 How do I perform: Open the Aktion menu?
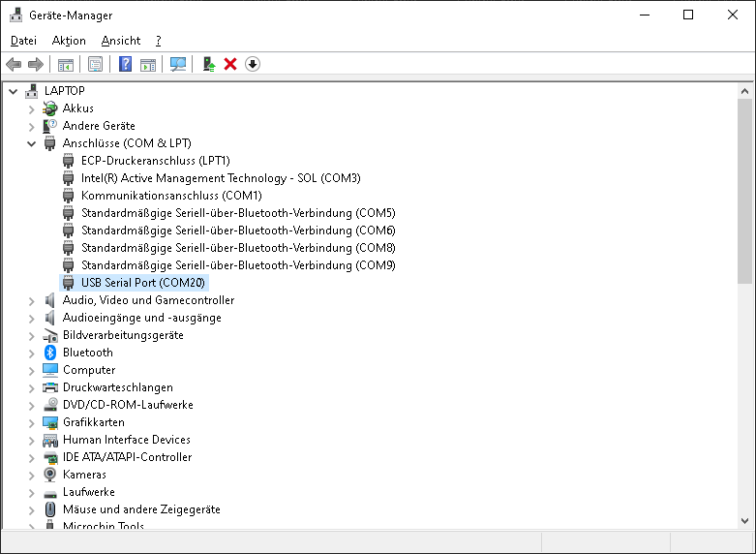click(x=69, y=41)
